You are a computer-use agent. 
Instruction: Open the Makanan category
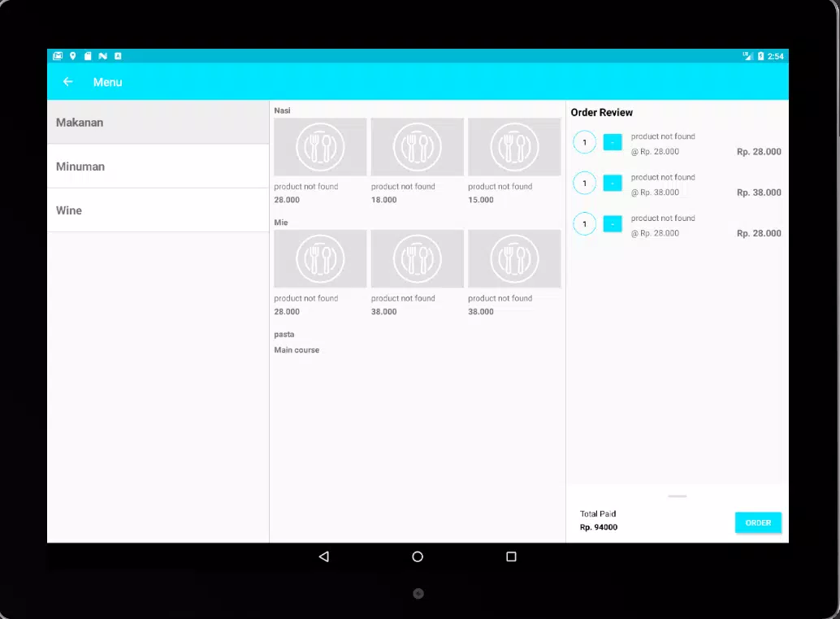[x=158, y=123]
